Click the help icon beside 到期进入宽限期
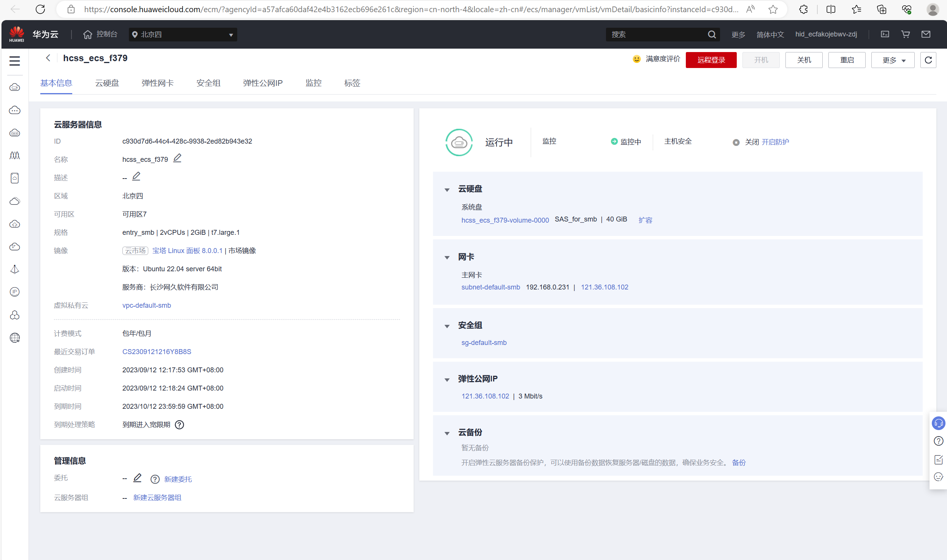947x560 pixels. tap(179, 425)
